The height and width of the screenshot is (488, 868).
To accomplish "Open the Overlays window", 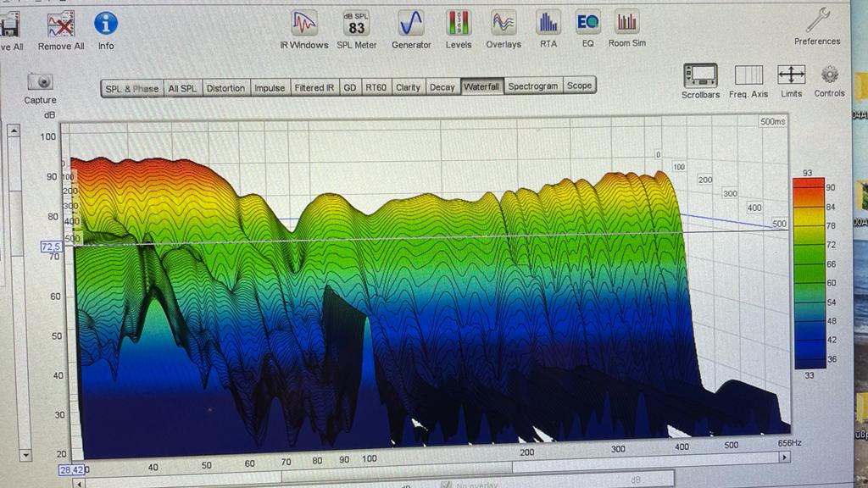I will 504,24.
